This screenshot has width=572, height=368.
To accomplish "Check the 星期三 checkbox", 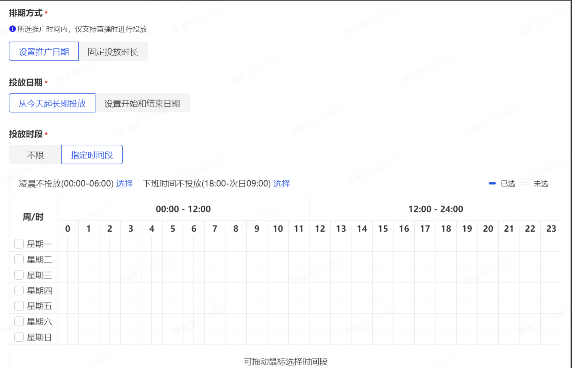I will (x=19, y=275).
